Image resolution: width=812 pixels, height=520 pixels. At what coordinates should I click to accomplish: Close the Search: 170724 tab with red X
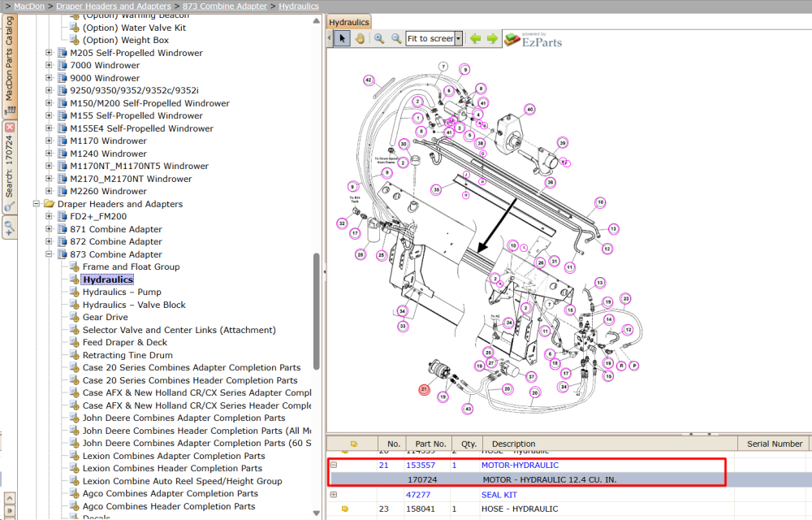point(9,127)
